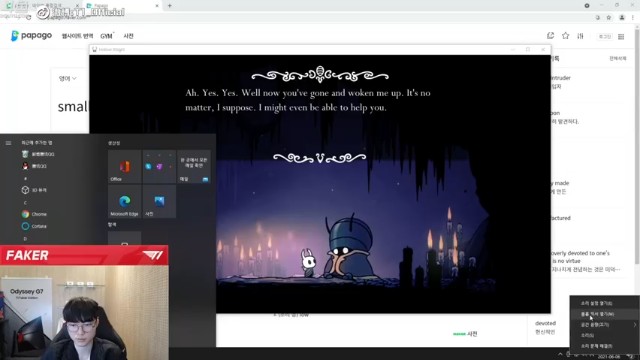Viewport: 640px width, 360px height.
Task: Click the Chrome profile avatar icon
Action: [622, 18]
